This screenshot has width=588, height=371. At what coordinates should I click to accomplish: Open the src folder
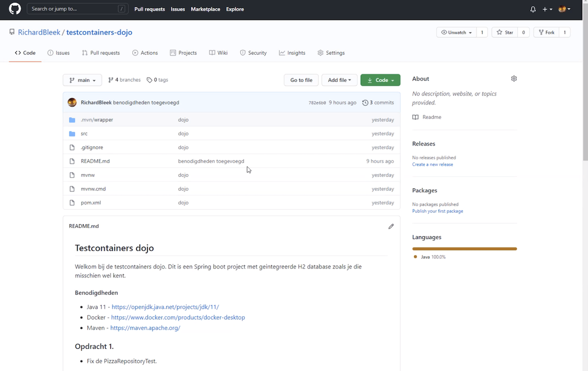pos(84,133)
